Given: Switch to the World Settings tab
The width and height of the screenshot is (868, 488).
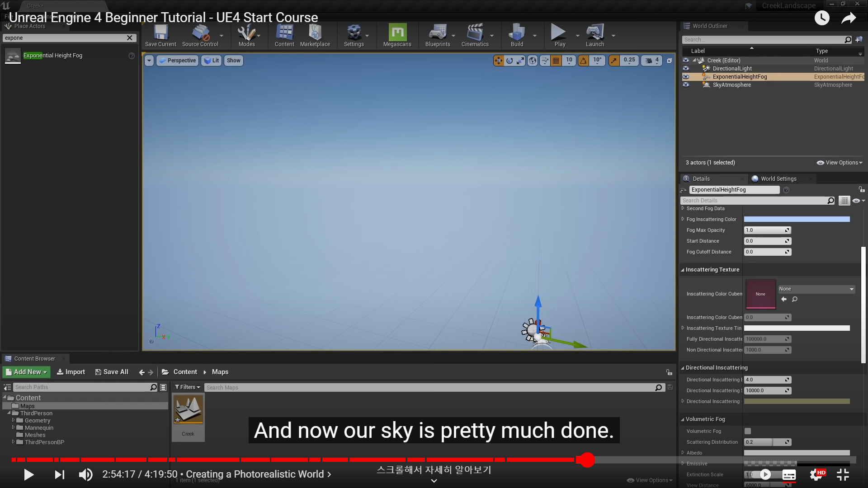Looking at the screenshot, I should point(778,179).
